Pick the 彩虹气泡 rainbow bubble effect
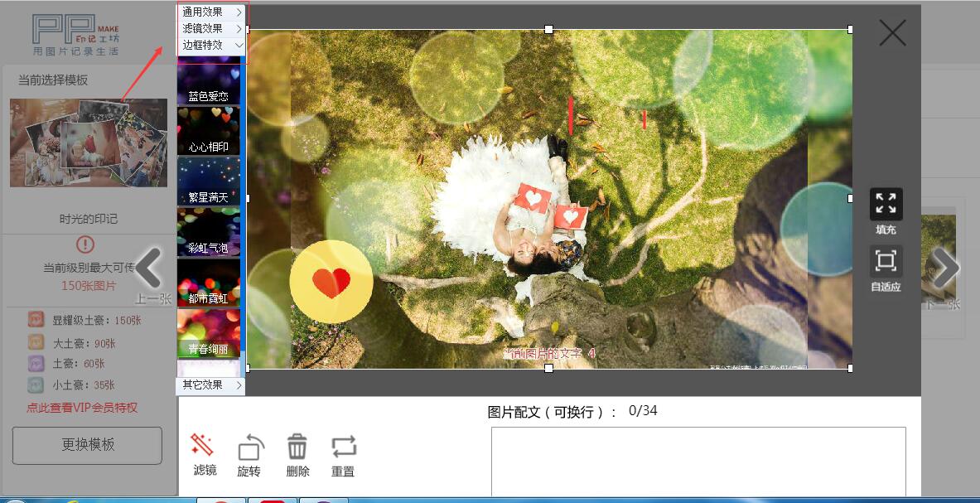The height and width of the screenshot is (503, 980). (x=209, y=232)
